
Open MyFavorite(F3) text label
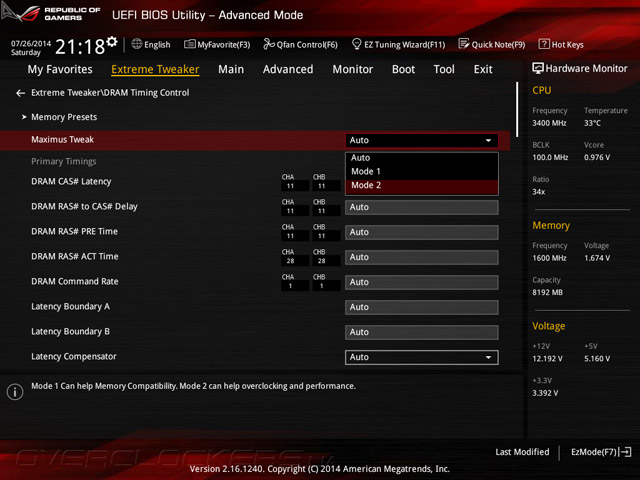pos(224,44)
